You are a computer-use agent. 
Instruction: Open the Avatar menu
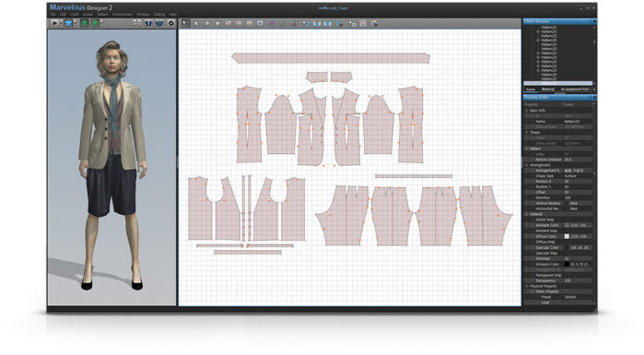[x=88, y=15]
